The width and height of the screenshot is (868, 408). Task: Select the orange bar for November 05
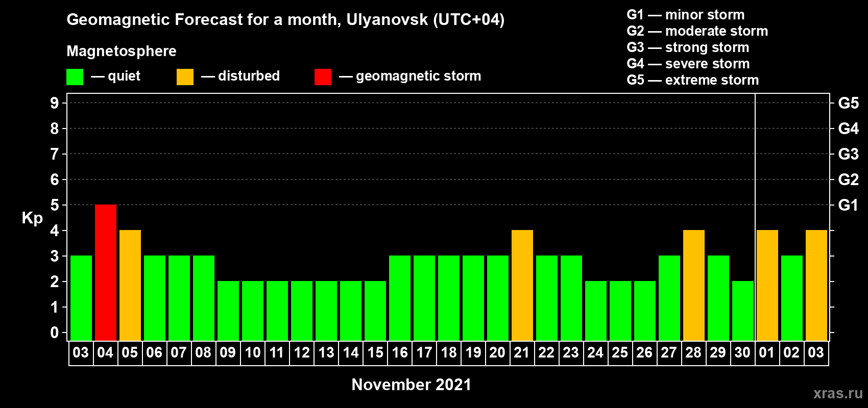[x=130, y=285]
